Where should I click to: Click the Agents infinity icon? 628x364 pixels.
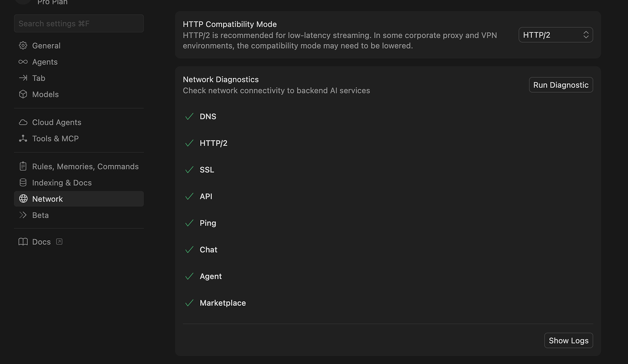click(23, 62)
